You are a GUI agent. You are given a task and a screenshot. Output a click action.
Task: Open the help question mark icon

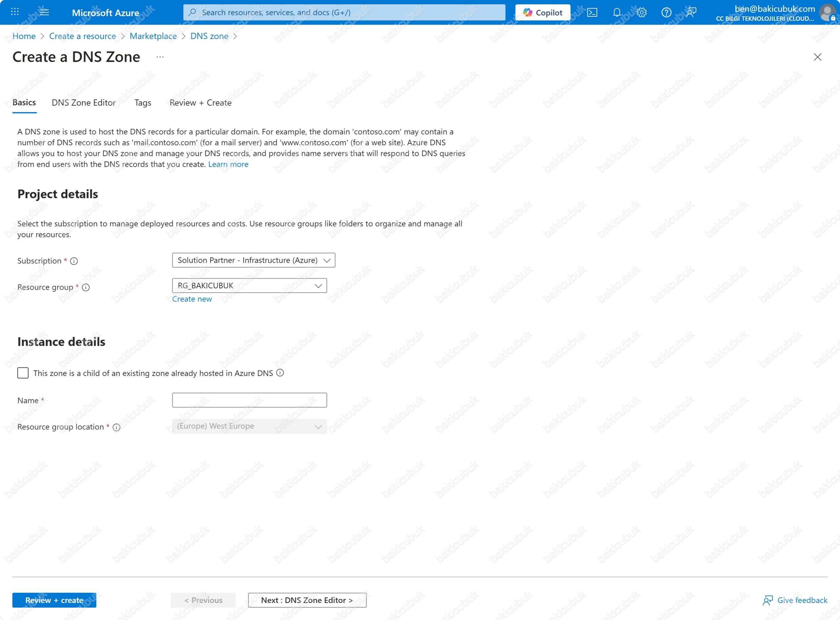click(666, 12)
